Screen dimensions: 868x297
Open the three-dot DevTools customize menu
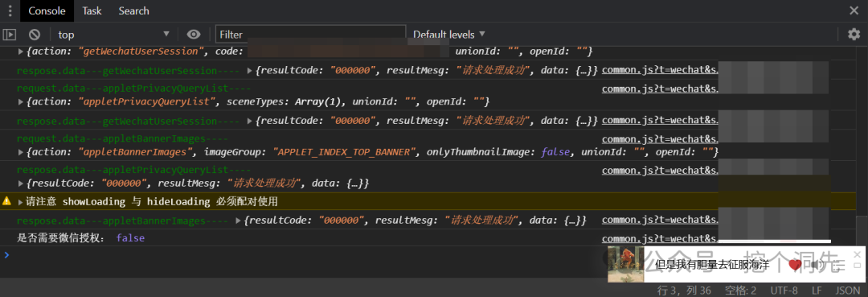point(10,10)
